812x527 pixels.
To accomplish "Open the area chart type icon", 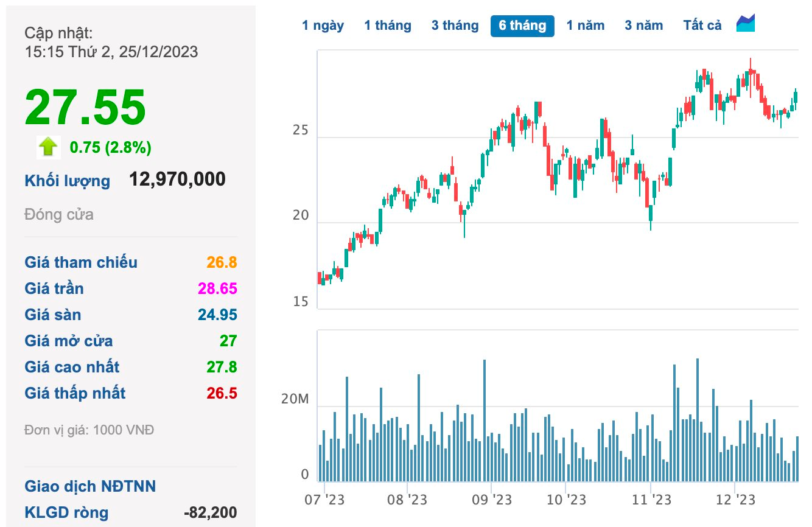I will pyautogui.click(x=746, y=24).
